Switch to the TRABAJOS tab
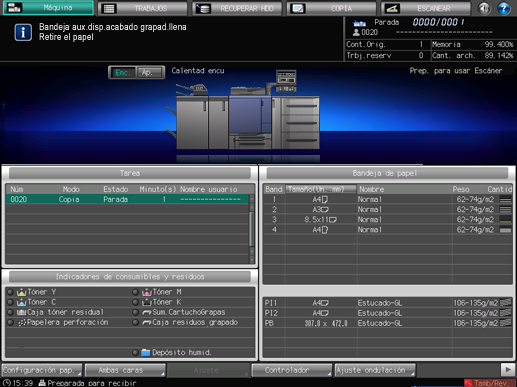The width and height of the screenshot is (517, 387). click(x=143, y=8)
